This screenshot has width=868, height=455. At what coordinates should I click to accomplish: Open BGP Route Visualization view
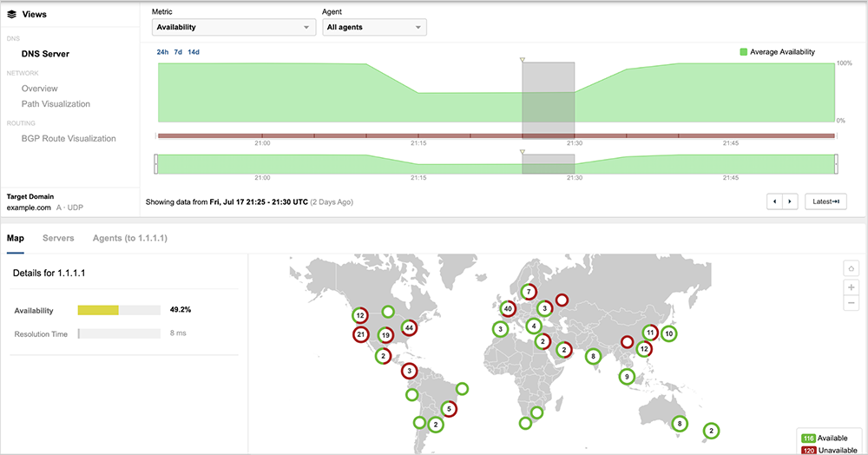(x=69, y=138)
